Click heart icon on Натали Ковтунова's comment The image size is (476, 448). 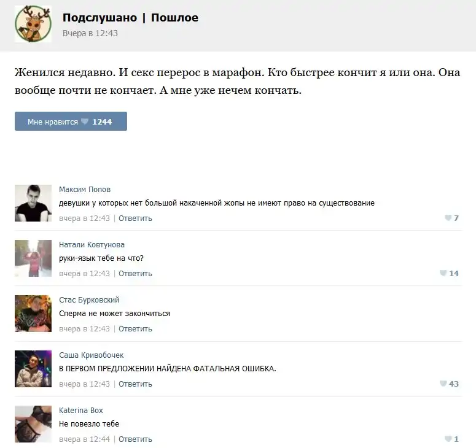coord(443,273)
